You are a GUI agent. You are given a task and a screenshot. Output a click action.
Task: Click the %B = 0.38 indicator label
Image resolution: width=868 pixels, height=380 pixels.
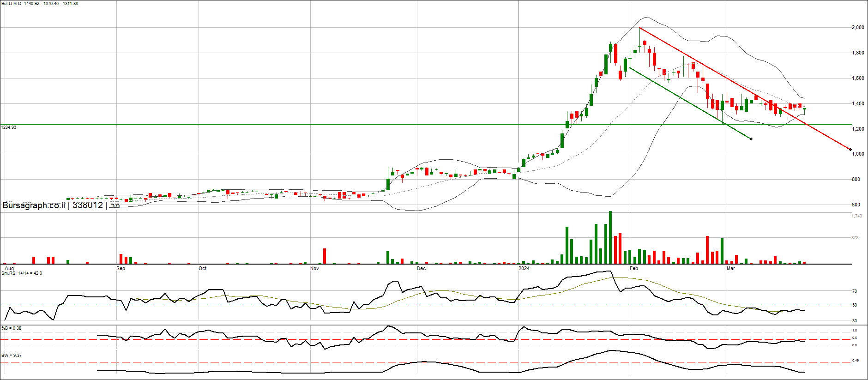(12, 328)
